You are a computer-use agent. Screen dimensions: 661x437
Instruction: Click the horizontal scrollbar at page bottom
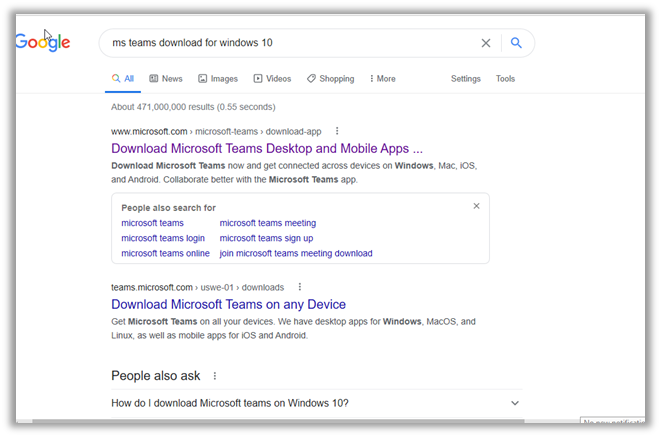pyautogui.click(x=278, y=421)
